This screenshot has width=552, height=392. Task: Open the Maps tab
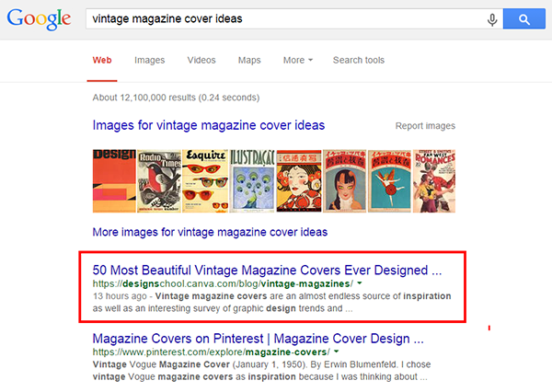click(249, 60)
